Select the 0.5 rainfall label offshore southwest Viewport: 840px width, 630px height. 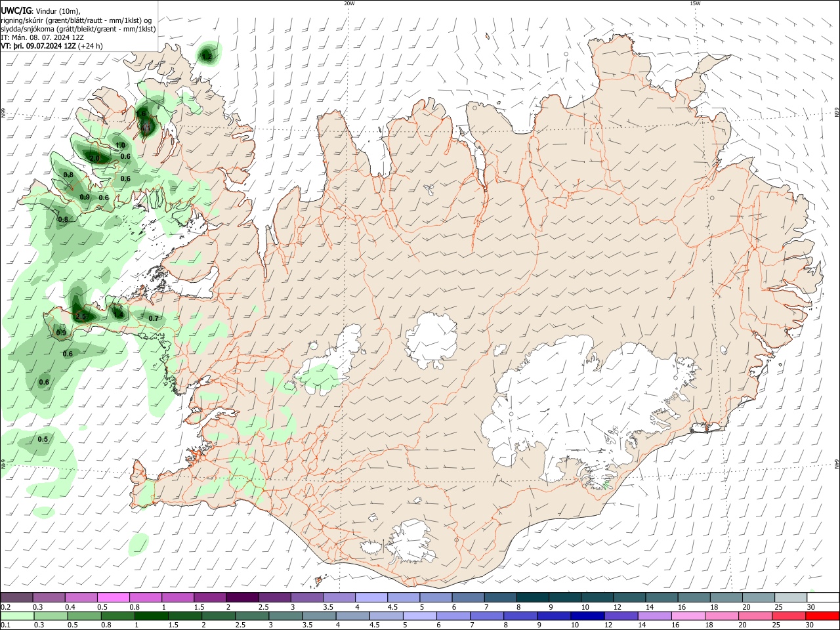tap(43, 439)
